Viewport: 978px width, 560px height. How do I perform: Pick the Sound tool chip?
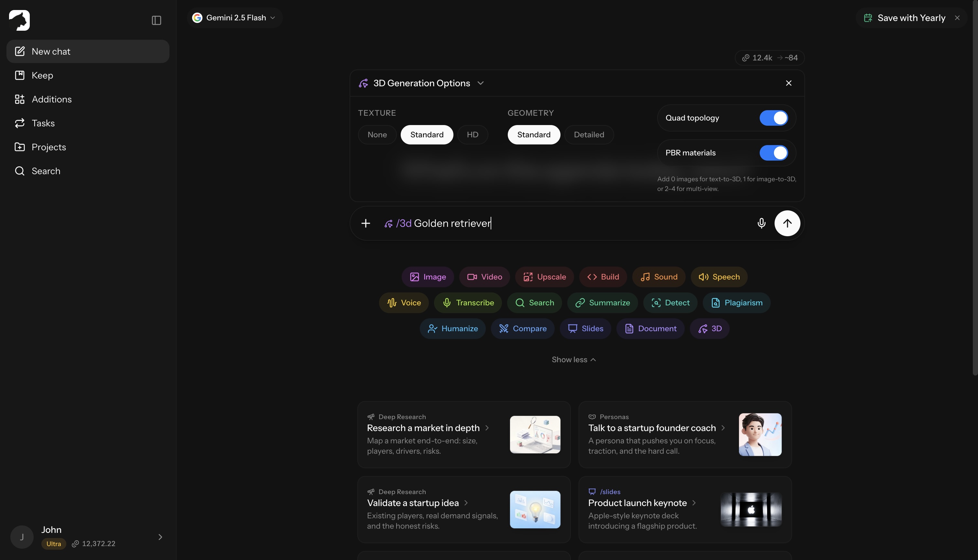[x=658, y=277]
